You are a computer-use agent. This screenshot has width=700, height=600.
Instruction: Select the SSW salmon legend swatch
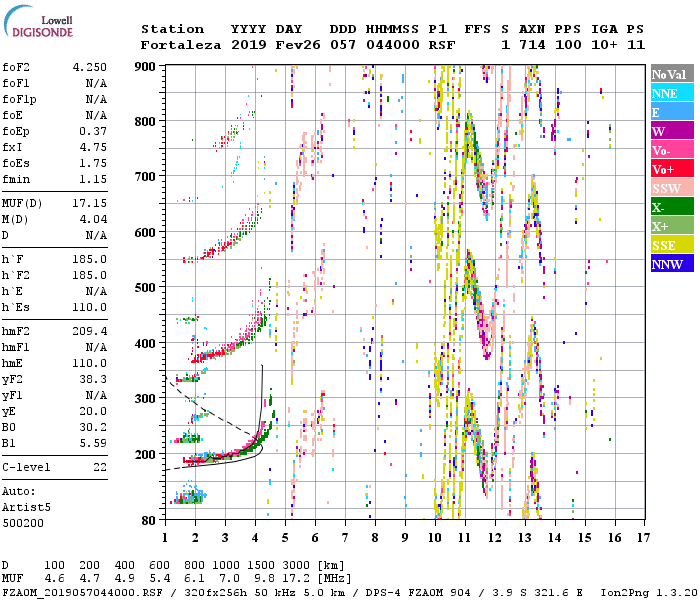click(x=672, y=188)
